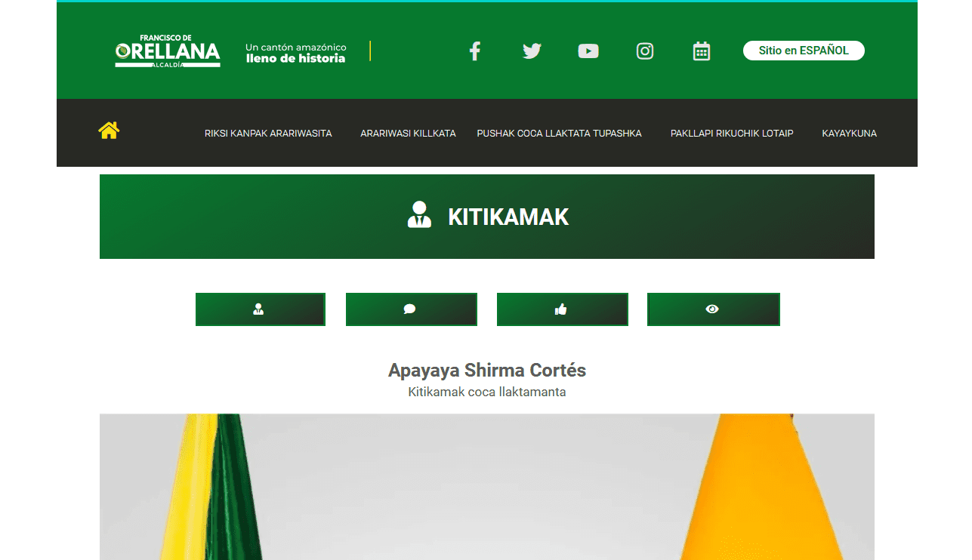
Task: Open ARARIWASI KILLKATA menu
Action: coord(408,134)
